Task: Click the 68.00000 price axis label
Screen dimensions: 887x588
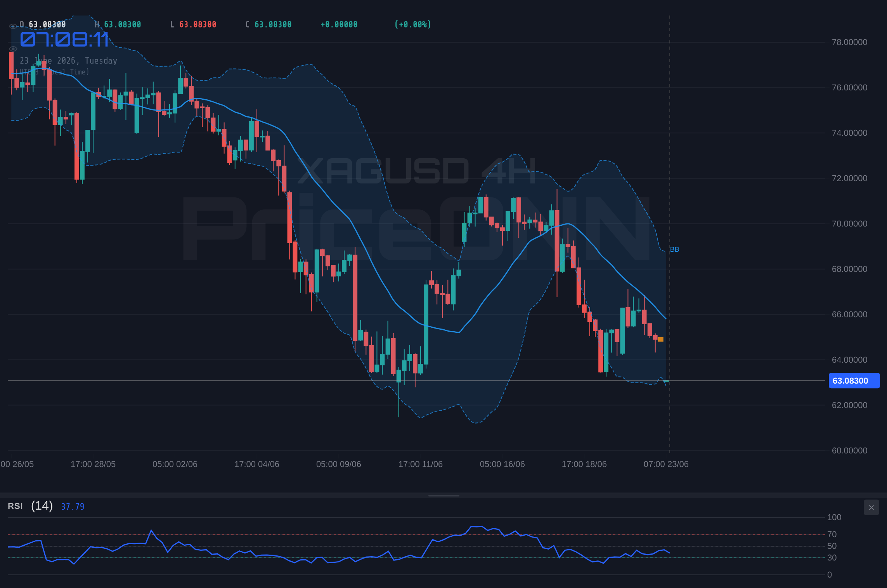Action: pyautogui.click(x=849, y=269)
